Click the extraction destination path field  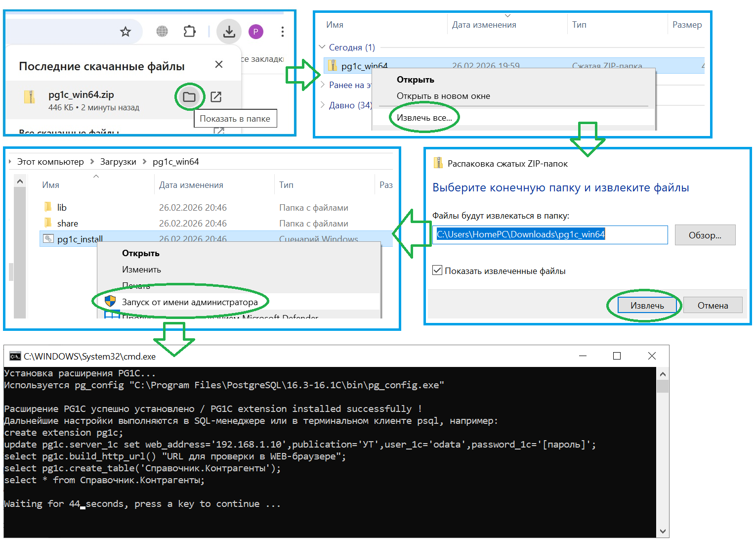tap(550, 234)
